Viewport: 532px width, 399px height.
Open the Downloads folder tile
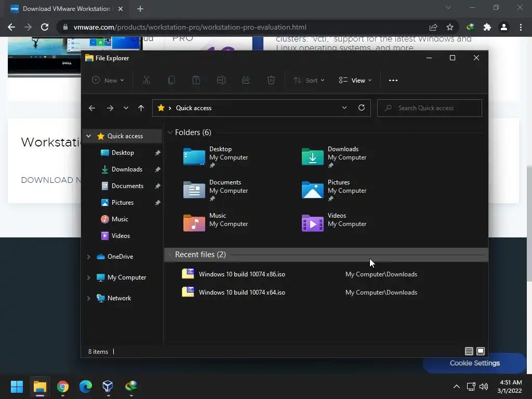coord(334,157)
